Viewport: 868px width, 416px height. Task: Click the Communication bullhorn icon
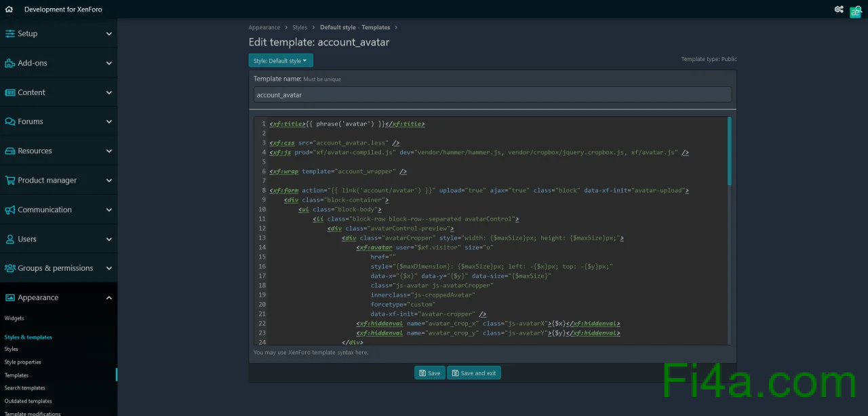pyautogui.click(x=10, y=210)
